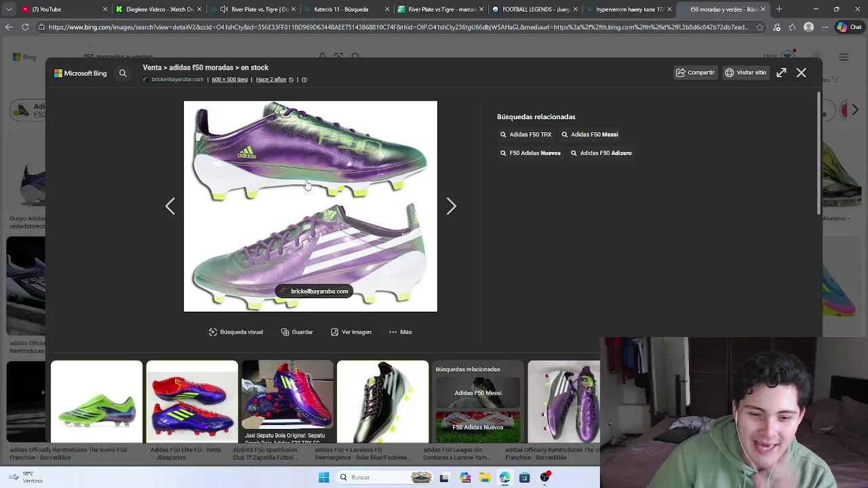The height and width of the screenshot is (488, 868).
Task: Open the image via Ver imagen
Action: 351,332
